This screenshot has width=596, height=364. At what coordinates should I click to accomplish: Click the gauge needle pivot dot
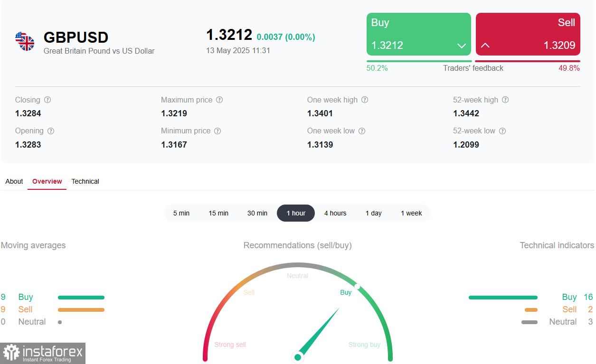pyautogui.click(x=298, y=357)
